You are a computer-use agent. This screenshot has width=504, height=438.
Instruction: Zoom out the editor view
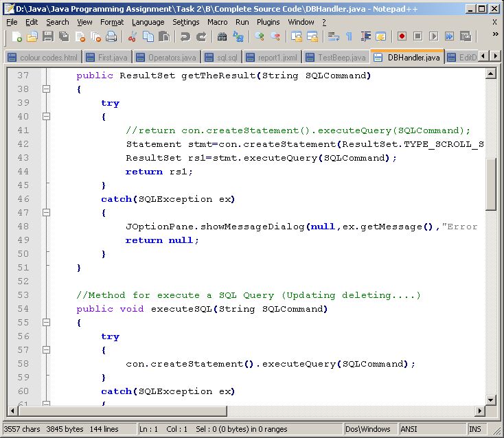(275, 36)
